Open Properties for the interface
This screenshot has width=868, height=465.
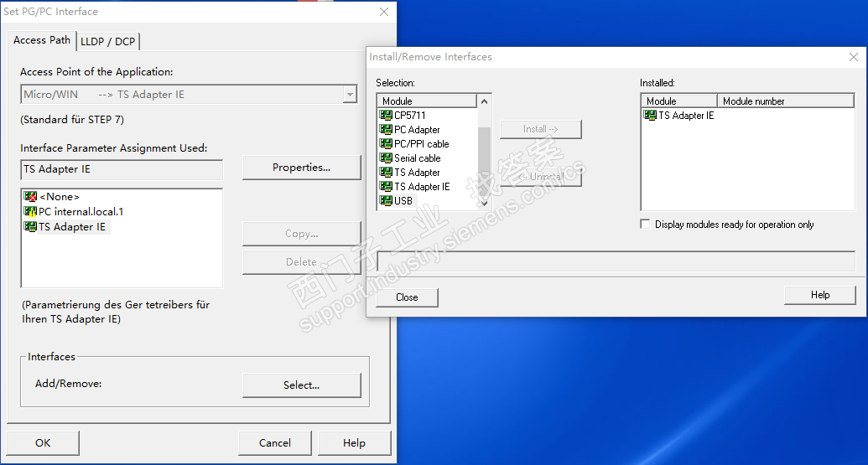[x=302, y=168]
